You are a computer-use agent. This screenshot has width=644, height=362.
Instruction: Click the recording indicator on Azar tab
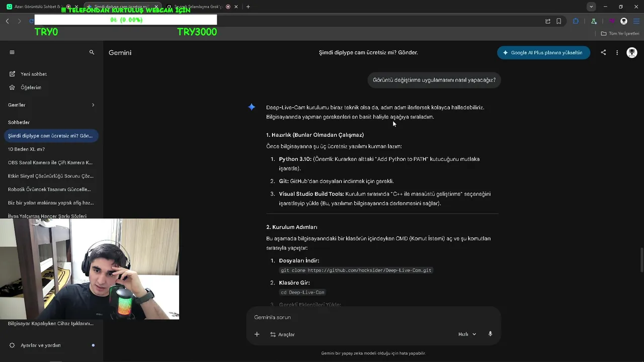68,7
